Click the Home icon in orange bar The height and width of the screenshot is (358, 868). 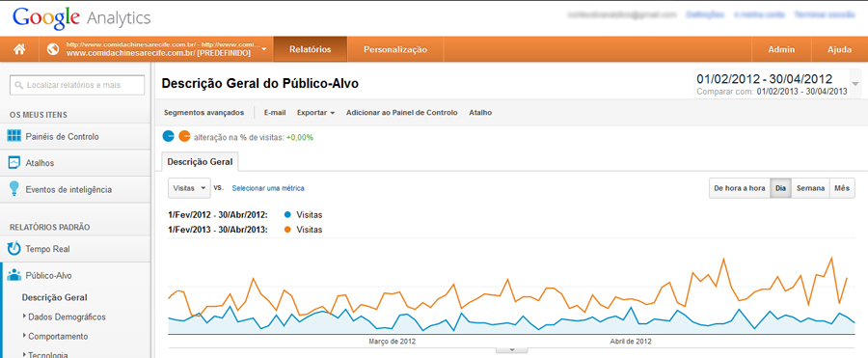tap(19, 49)
